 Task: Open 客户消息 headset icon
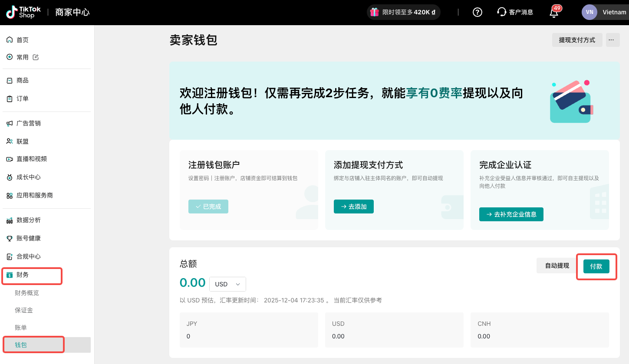pos(502,12)
